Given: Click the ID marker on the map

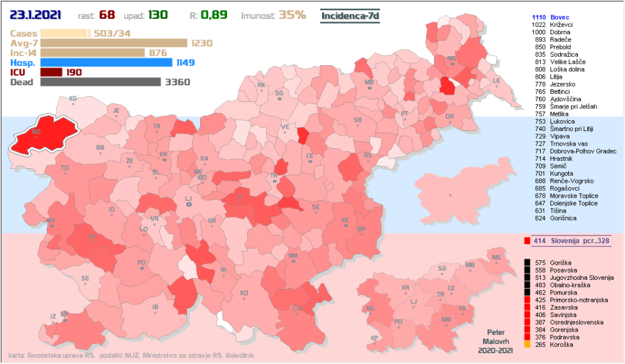Looking at the screenshot, I should point(112,211).
